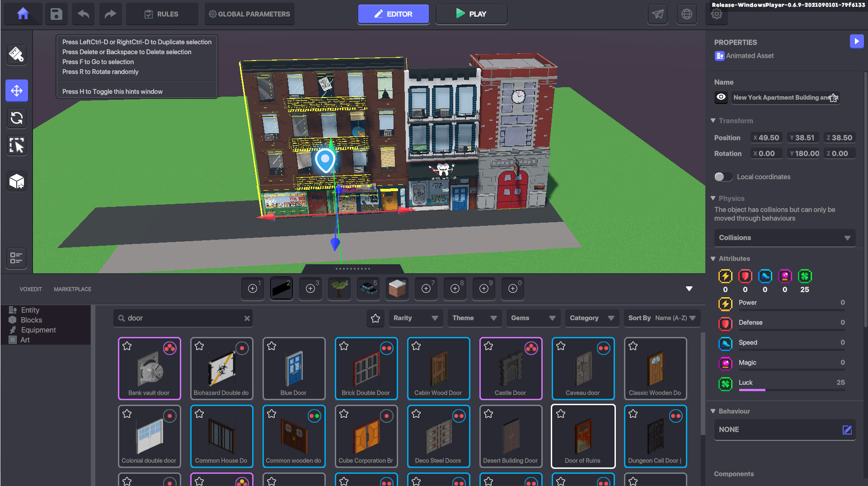
Task: Favorite the Bank vault door asset
Action: click(127, 346)
